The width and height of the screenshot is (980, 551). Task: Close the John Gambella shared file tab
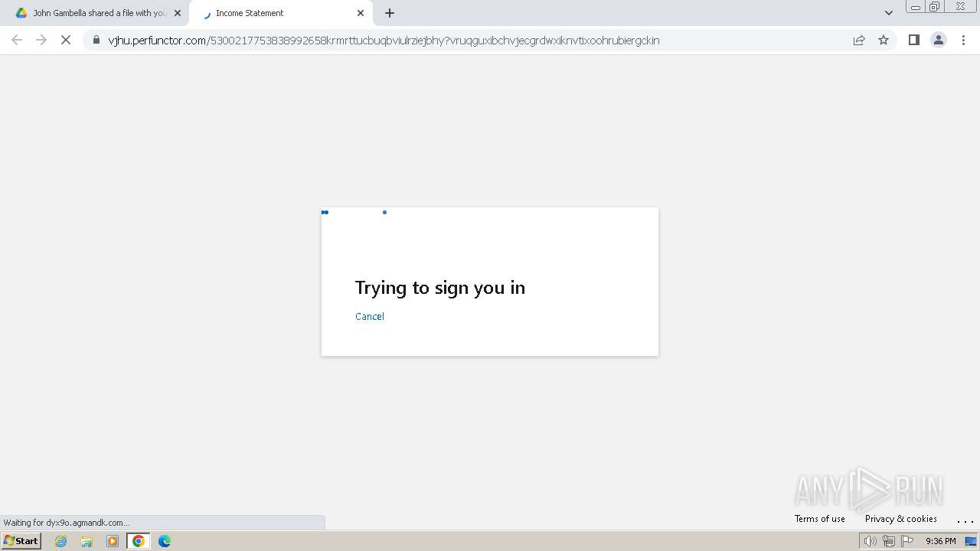(x=178, y=13)
